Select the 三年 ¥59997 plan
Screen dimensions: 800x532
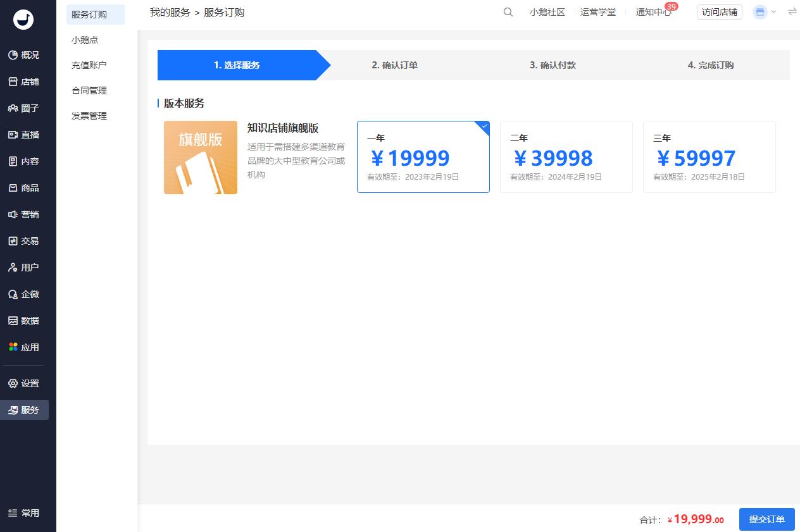pos(709,157)
